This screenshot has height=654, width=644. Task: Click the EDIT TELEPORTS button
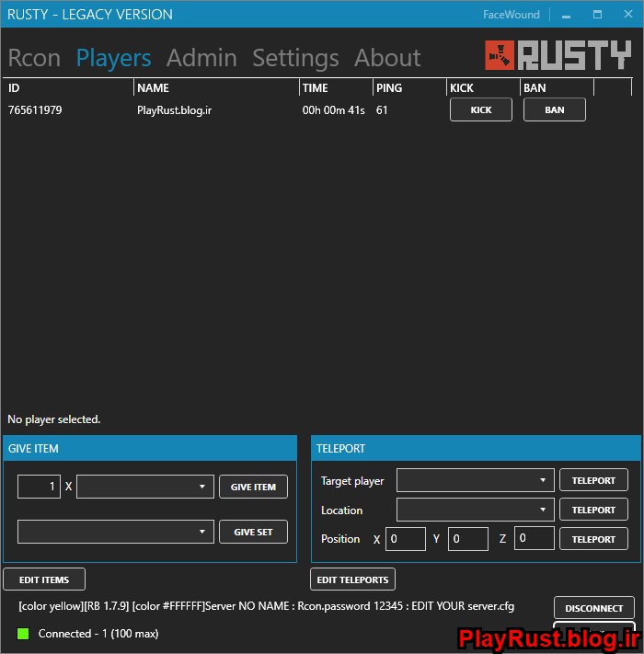(x=352, y=579)
